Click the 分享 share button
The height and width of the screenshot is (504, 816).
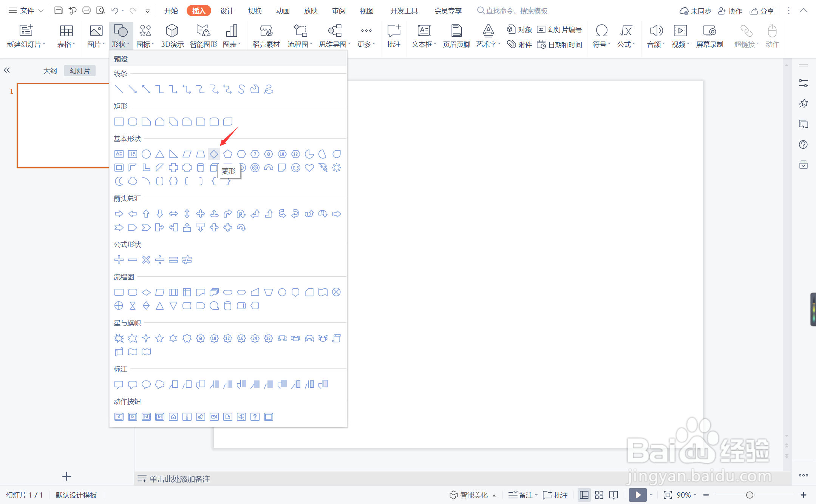[762, 11]
